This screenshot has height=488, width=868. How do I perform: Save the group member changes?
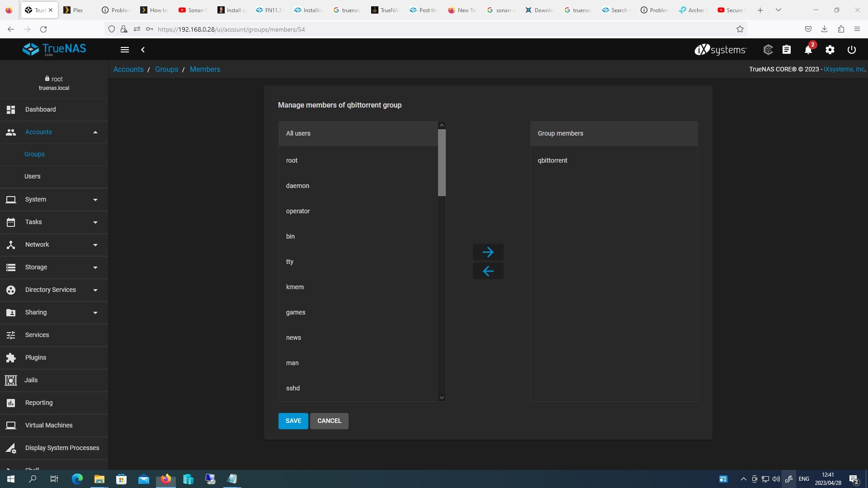(x=293, y=421)
